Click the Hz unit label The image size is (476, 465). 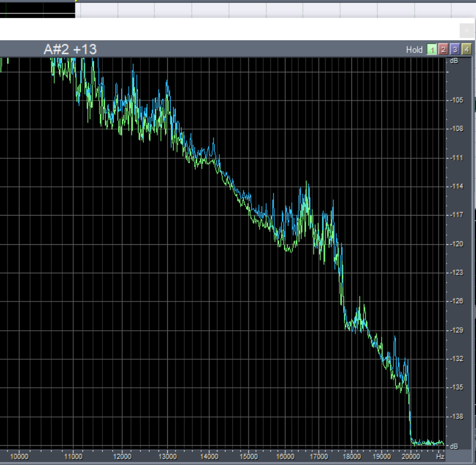point(440,456)
